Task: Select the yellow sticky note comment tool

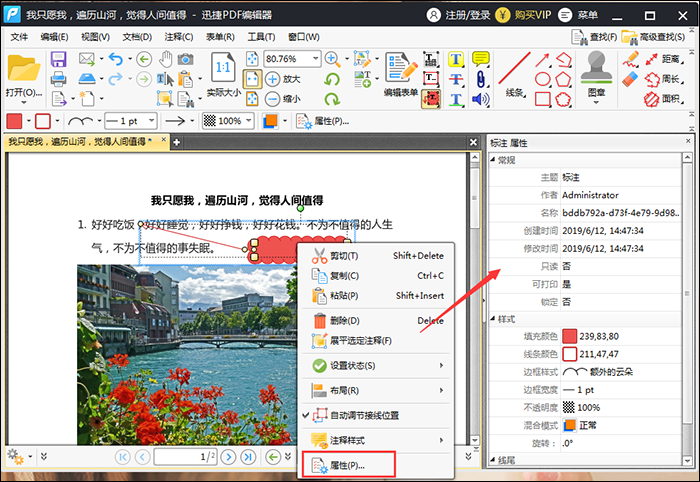Action: point(481,58)
